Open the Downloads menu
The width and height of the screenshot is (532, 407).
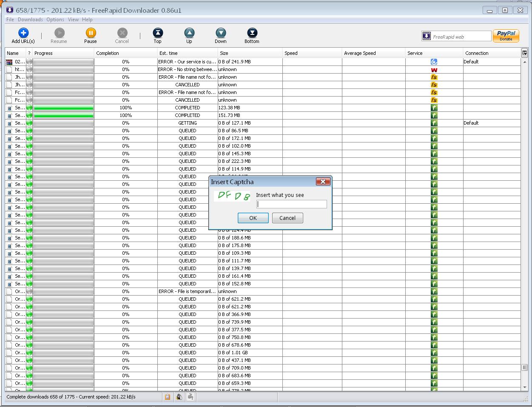(30, 20)
